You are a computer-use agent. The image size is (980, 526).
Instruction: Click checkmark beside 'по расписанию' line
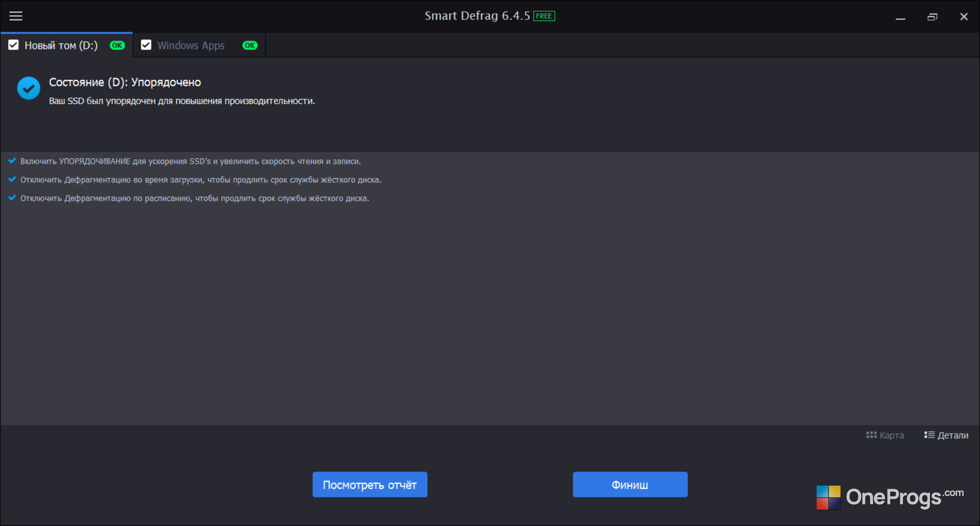[12, 198]
